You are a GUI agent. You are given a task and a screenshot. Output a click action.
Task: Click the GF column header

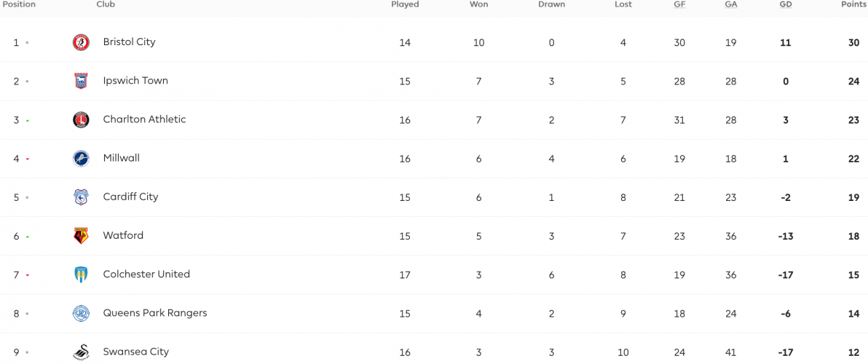[x=679, y=4]
